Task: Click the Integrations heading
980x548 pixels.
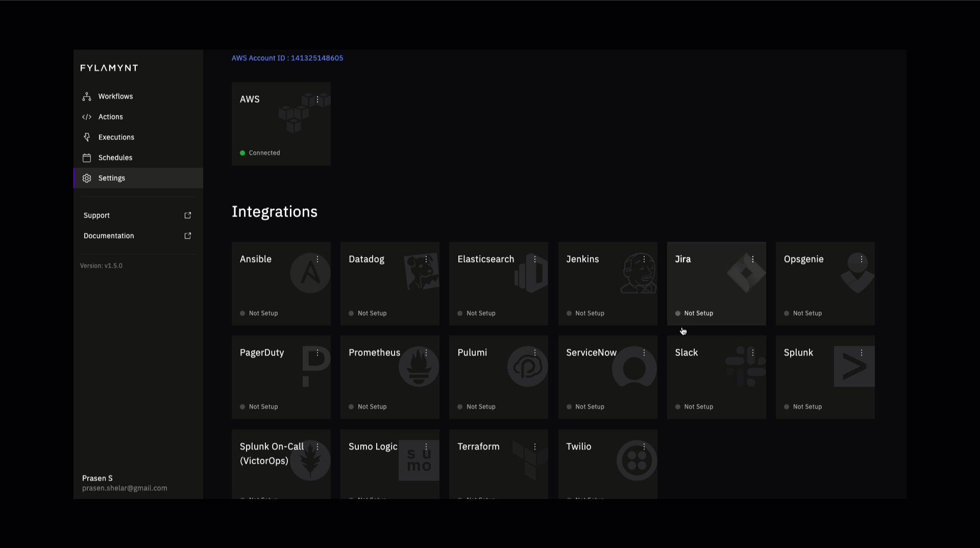Action: point(275,212)
